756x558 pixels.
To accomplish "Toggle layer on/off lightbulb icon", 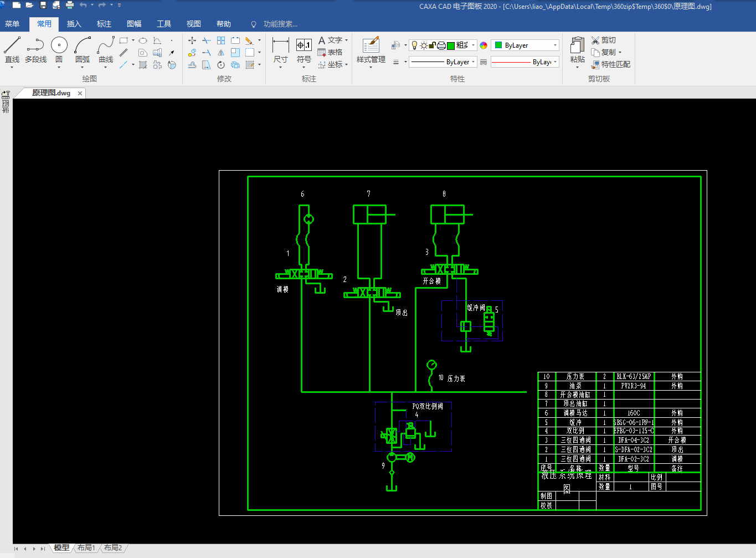I will click(x=414, y=45).
